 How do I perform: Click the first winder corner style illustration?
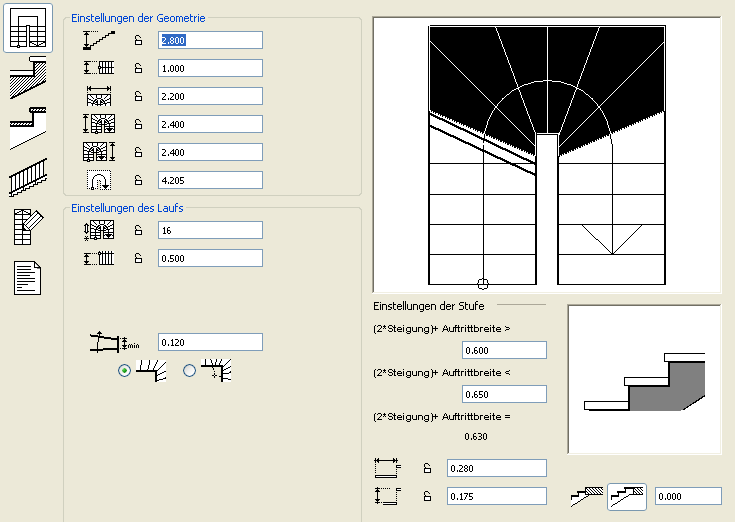tap(151, 370)
